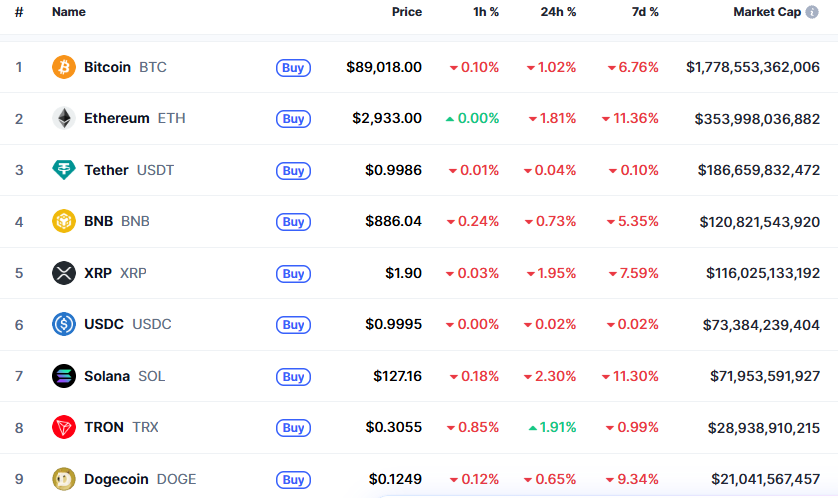Sort by 24h % column header
The height and width of the screenshot is (498, 838).
[558, 12]
